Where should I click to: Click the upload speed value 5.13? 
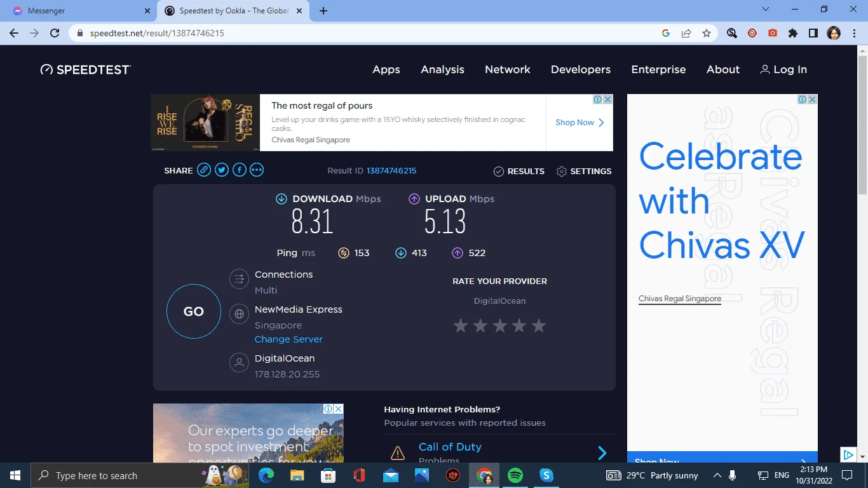tap(445, 222)
